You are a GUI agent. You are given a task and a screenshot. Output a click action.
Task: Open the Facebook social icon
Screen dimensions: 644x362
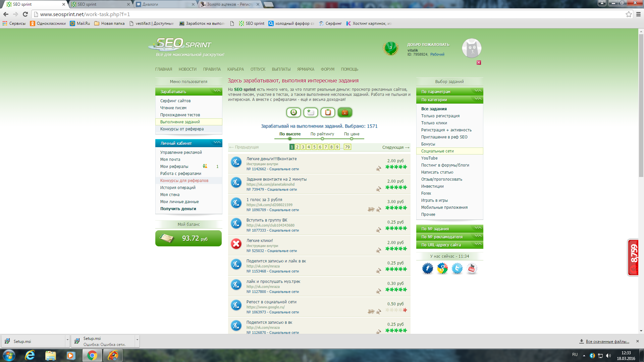427,268
